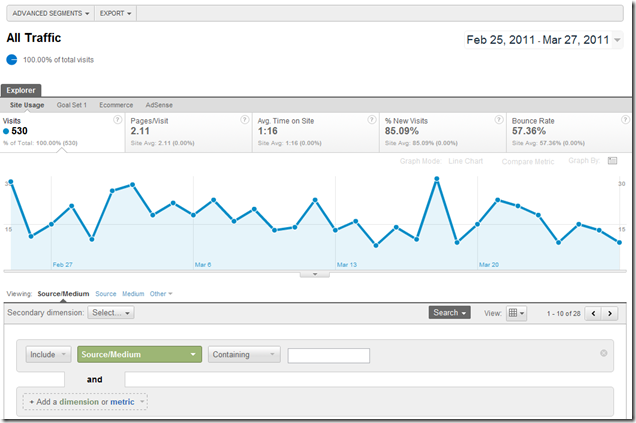Click the filter value text field
This screenshot has width=636, height=423.
329,356
